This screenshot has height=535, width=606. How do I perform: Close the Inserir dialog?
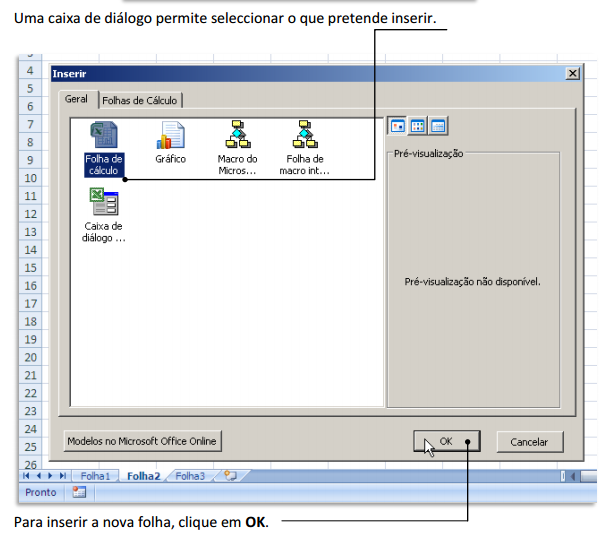click(x=571, y=74)
